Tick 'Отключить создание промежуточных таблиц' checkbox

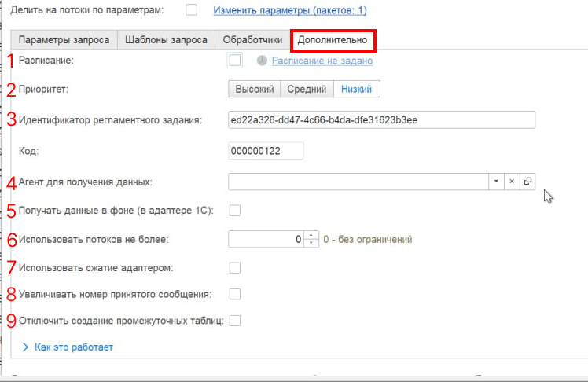coord(234,320)
